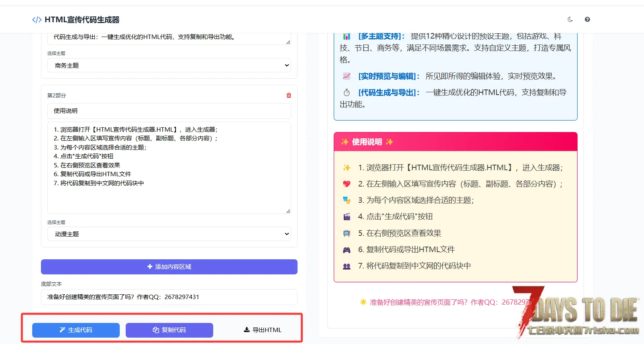
Task: Click the download icon beside 导出HTML
Action: click(247, 330)
